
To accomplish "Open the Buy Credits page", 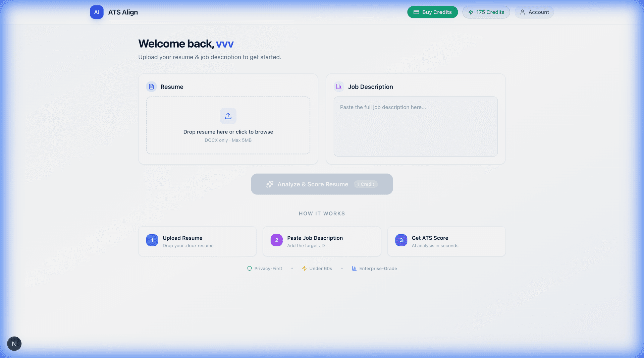I will point(432,12).
